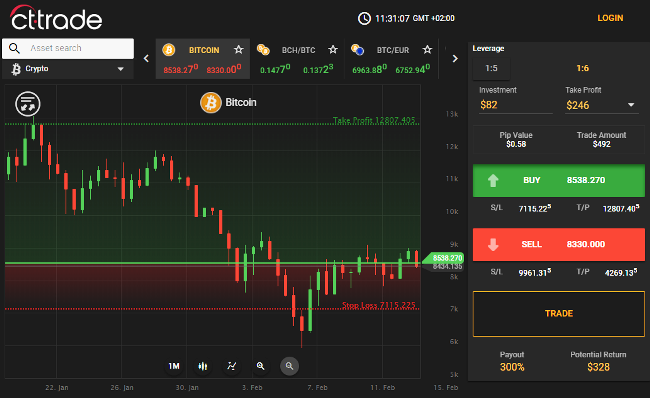This screenshot has height=398, width=650.
Task: Click the Bitcoin logo above chart
Action: tap(211, 102)
